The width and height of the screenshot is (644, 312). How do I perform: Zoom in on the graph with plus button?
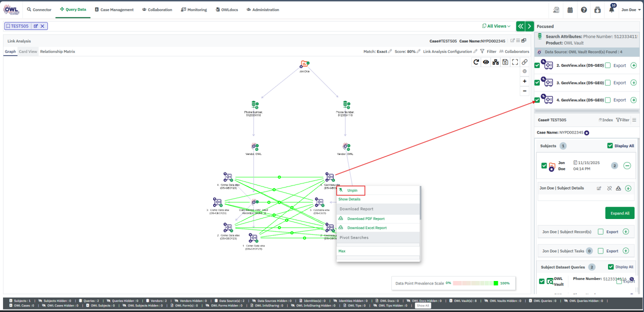[524, 81]
